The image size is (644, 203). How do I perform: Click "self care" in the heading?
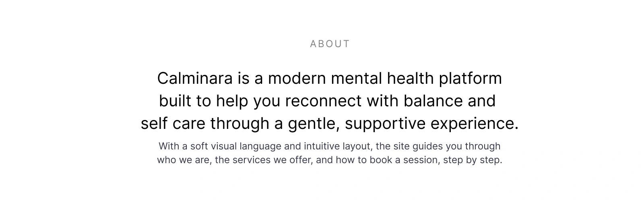point(173,123)
